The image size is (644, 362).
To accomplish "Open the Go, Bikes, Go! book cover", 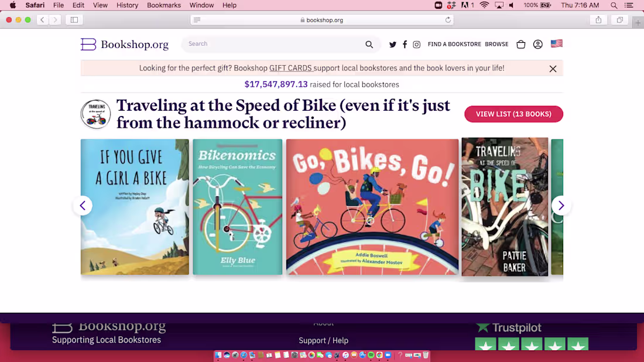I will (x=372, y=207).
